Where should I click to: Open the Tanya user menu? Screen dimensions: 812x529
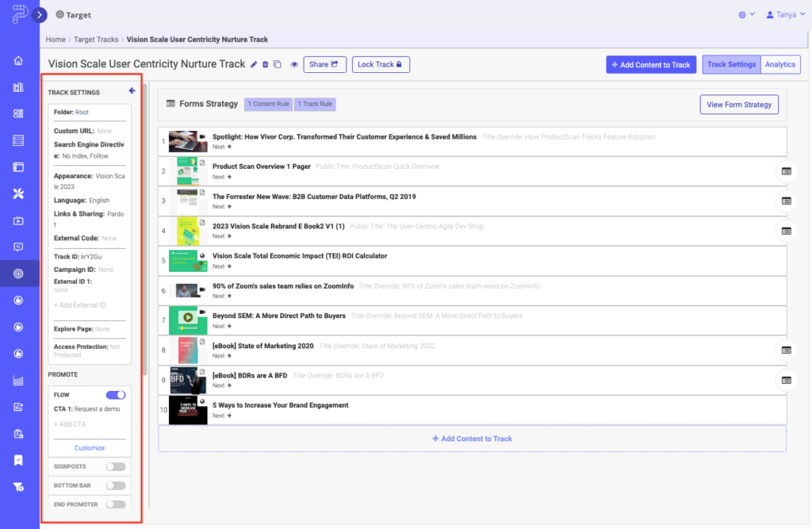[786, 14]
